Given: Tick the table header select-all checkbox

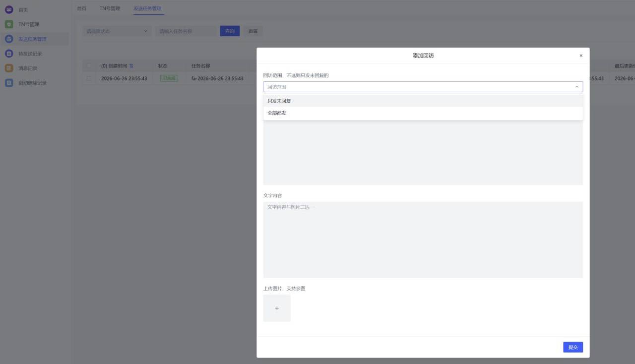Looking at the screenshot, I should pyautogui.click(x=89, y=66).
